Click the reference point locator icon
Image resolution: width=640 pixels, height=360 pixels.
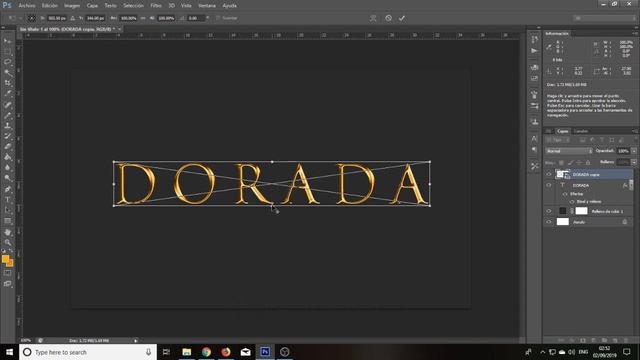(x=31, y=18)
